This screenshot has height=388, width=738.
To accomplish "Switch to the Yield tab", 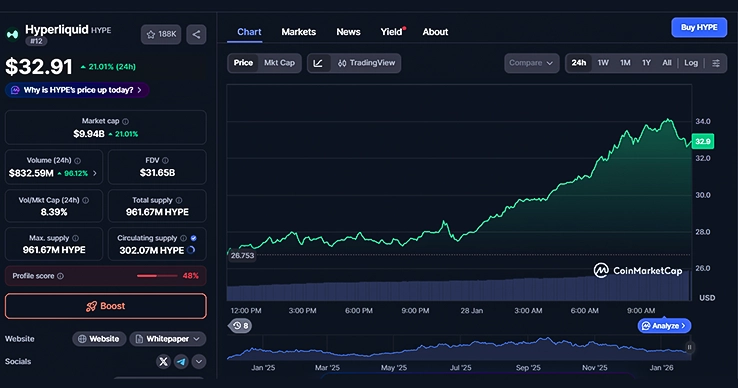I will (392, 32).
